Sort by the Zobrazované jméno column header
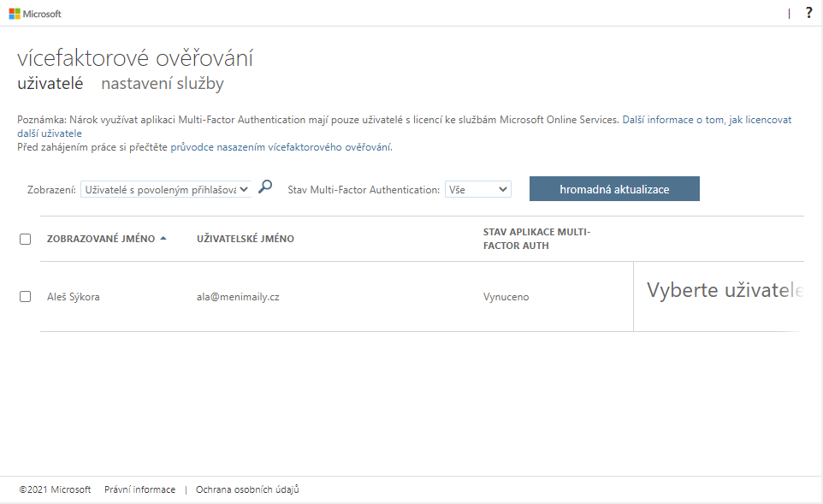This screenshot has height=504, width=823. click(101, 239)
